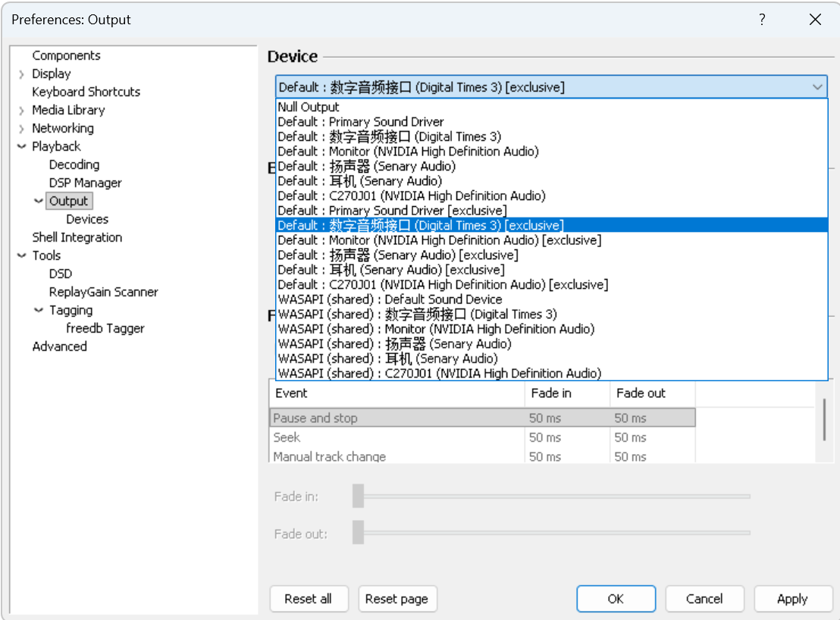The width and height of the screenshot is (840, 620).
Task: Open the Shell Integration page
Action: point(77,237)
